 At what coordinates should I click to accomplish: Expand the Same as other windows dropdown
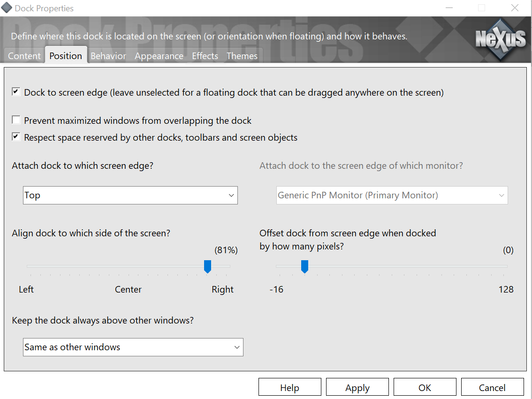[x=133, y=347]
